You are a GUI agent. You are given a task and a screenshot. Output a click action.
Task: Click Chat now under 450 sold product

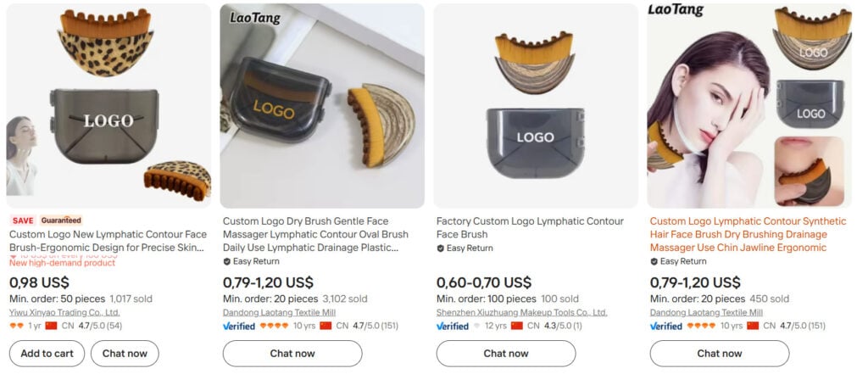tap(720, 354)
